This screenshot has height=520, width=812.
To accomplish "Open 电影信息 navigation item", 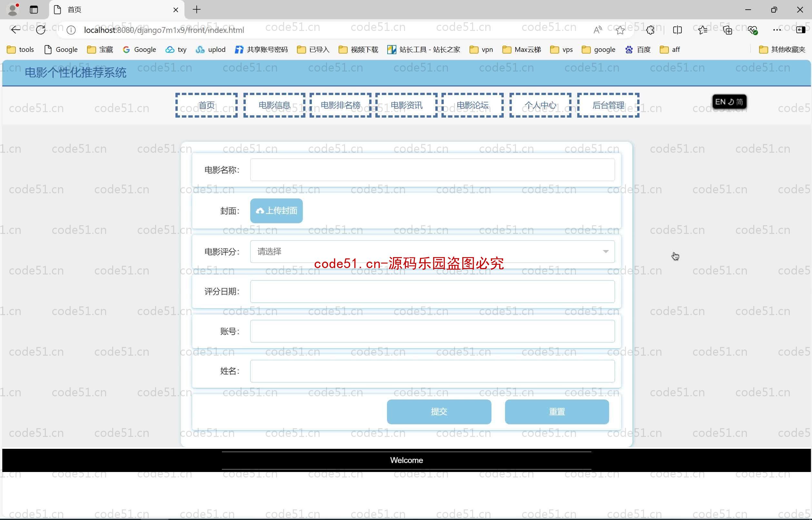I will (x=274, y=105).
